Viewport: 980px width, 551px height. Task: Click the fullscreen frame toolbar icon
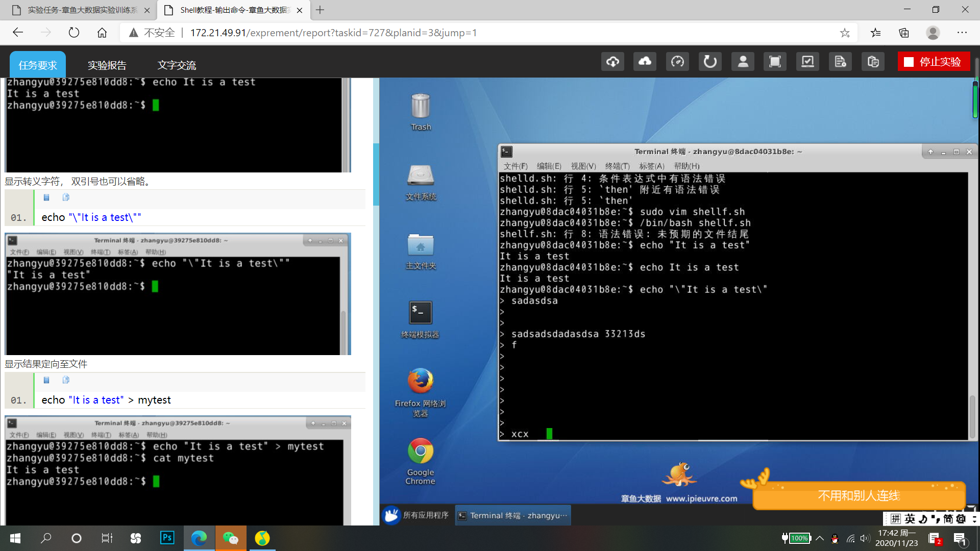click(x=775, y=62)
